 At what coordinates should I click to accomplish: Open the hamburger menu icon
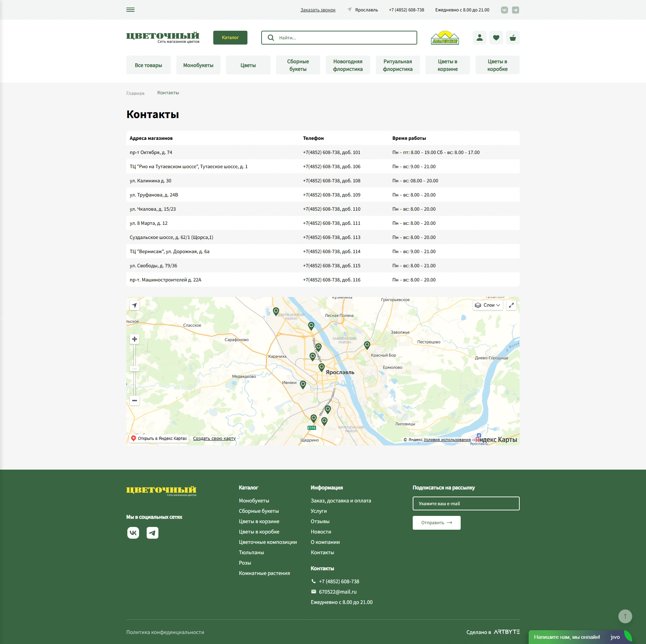pyautogui.click(x=130, y=10)
